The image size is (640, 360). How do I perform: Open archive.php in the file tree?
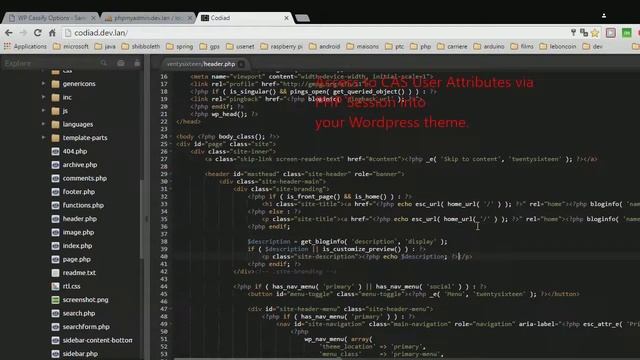click(x=80, y=164)
